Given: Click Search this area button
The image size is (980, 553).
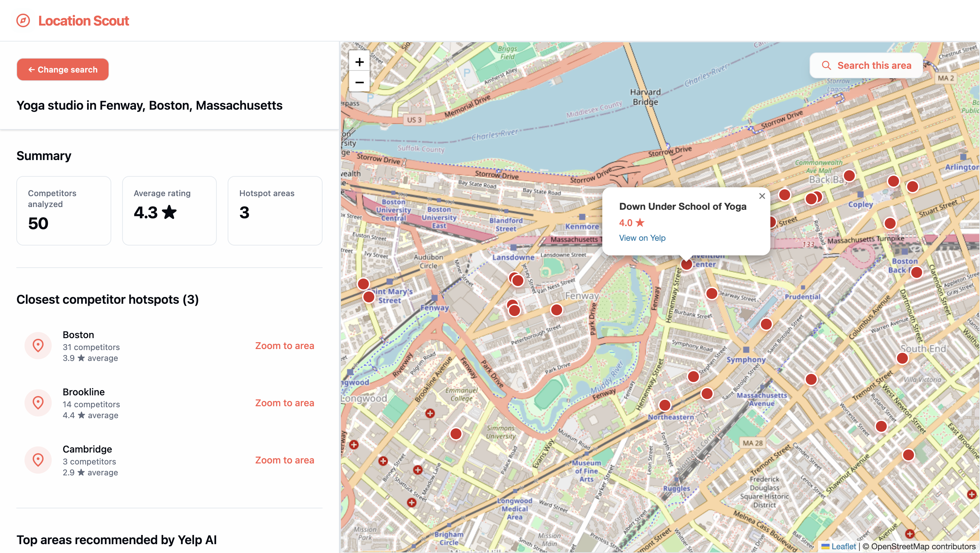Looking at the screenshot, I should [x=866, y=65].
